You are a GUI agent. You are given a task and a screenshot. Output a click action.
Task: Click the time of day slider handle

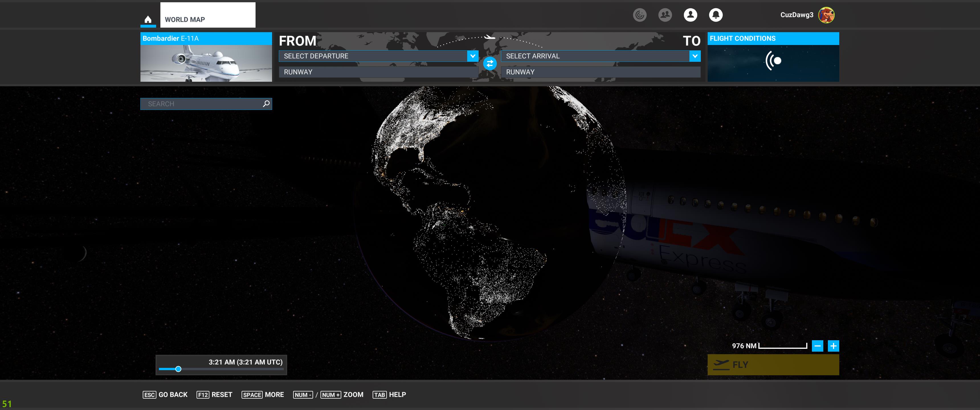178,369
